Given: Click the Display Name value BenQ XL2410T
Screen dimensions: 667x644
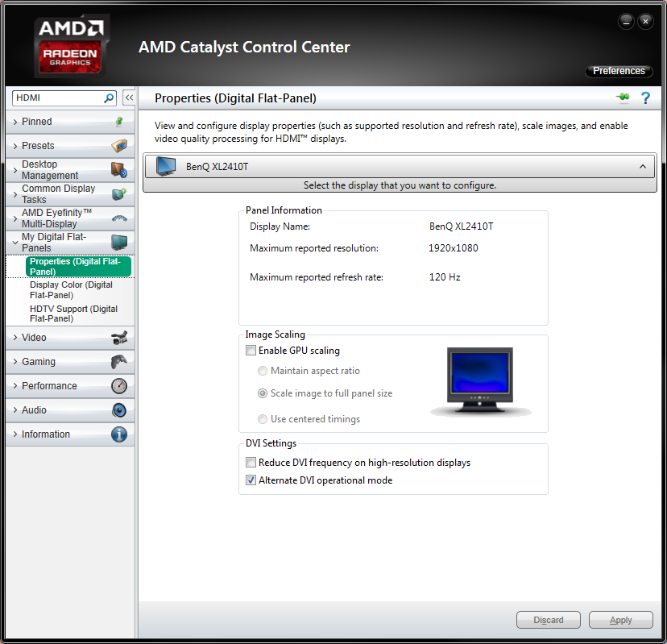Looking at the screenshot, I should [x=461, y=226].
